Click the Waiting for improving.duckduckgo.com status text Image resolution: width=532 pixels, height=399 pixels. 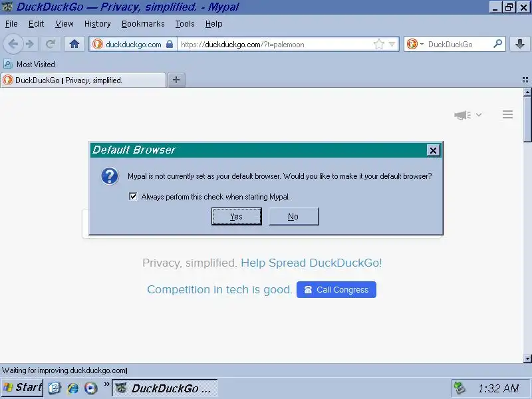(x=64, y=370)
